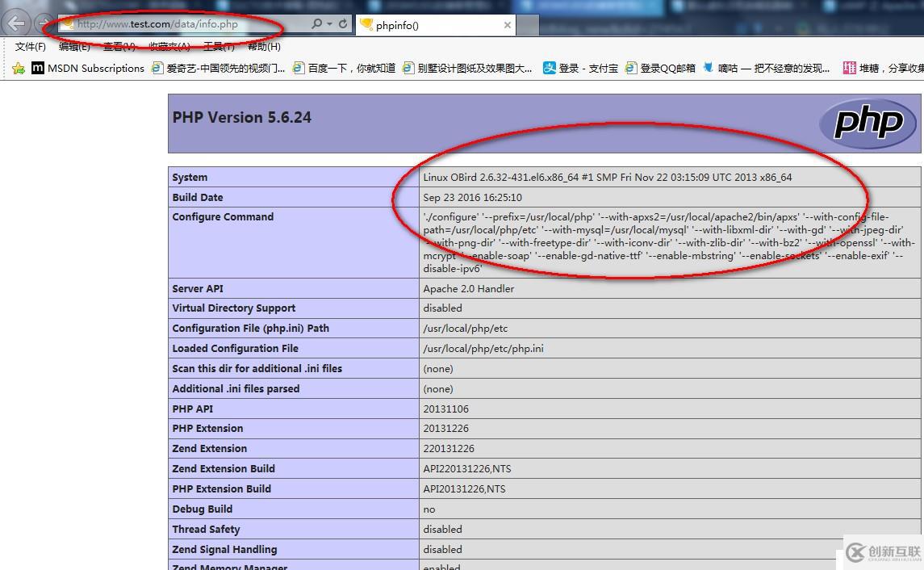The image size is (924, 570).
Task: Click the Loaded Configuration File label
Action: click(x=235, y=348)
